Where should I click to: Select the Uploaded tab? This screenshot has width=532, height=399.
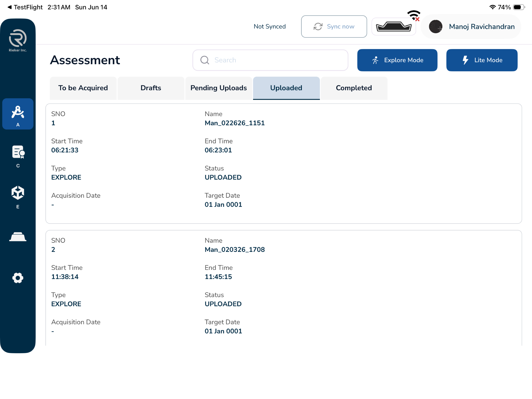[286, 88]
